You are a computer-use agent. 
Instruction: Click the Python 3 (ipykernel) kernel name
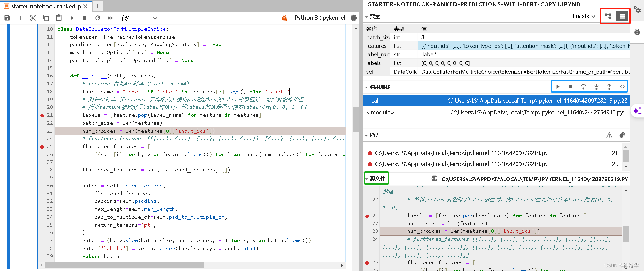(321, 18)
